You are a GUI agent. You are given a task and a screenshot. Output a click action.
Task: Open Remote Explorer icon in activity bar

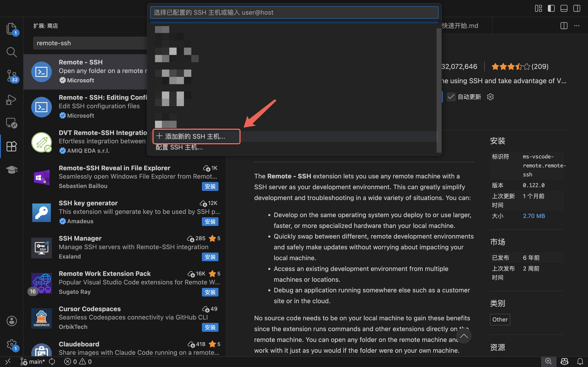pyautogui.click(x=11, y=123)
